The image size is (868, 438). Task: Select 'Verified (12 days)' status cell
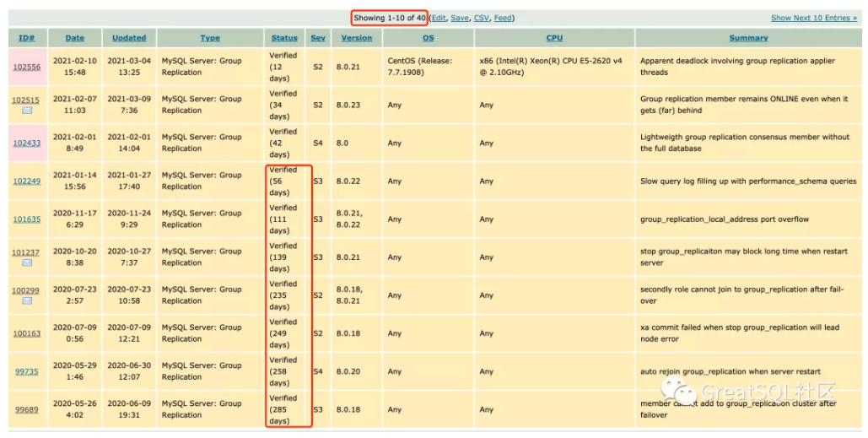coord(283,67)
